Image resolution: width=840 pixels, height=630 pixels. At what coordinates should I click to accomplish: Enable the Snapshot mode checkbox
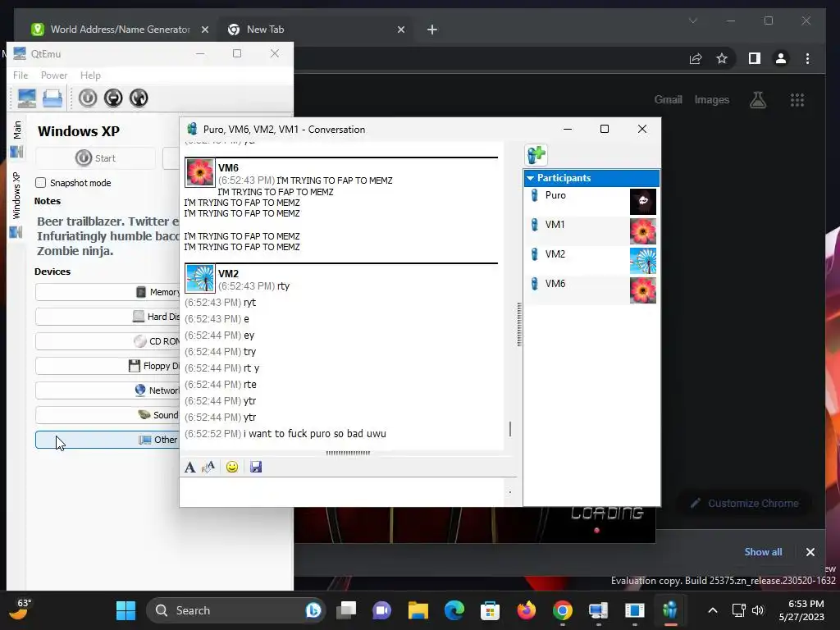point(41,183)
